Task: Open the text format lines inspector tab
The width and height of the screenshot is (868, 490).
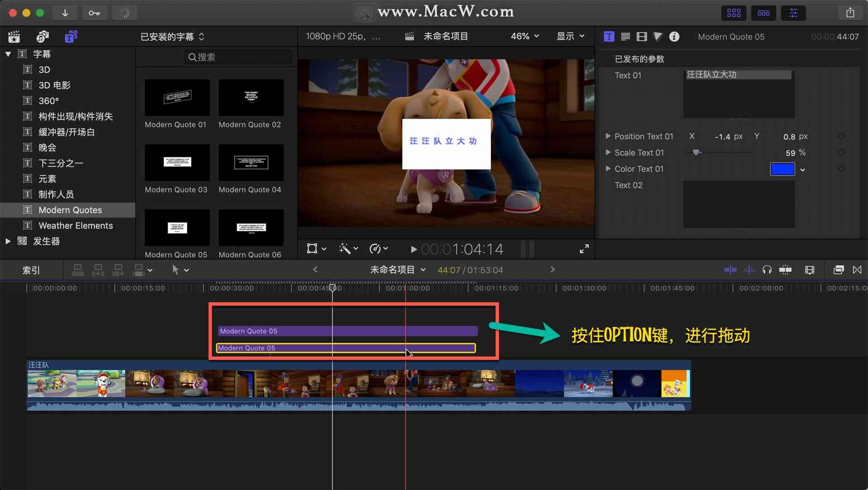Action: (625, 37)
